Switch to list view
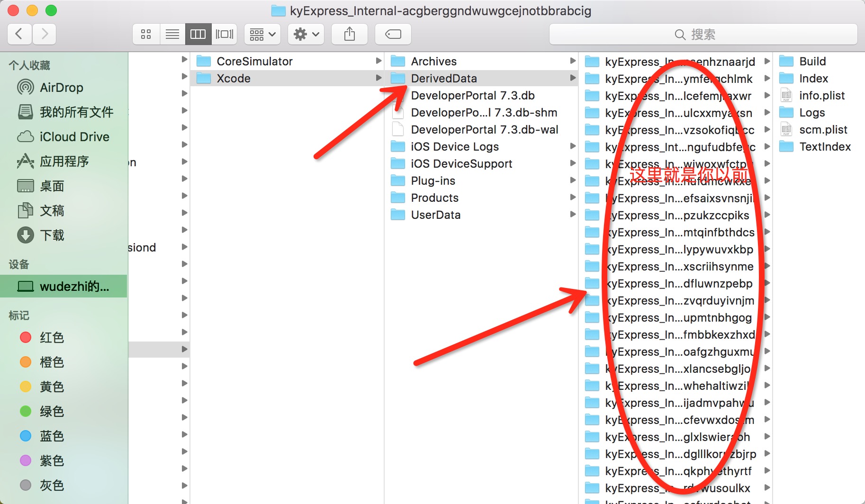 point(172,34)
